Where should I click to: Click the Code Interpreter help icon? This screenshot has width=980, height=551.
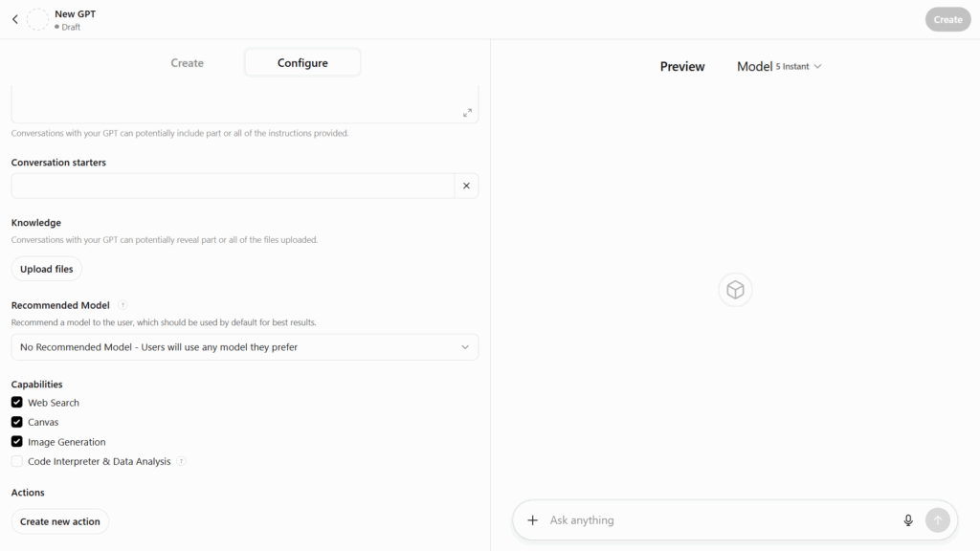pos(182,461)
